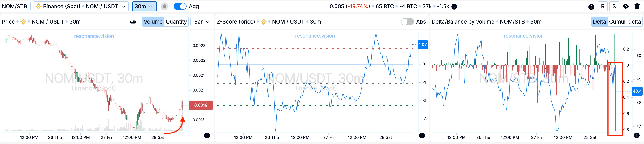
Task: Click the ruler measure icon
Action: pyautogui.click(x=133, y=22)
